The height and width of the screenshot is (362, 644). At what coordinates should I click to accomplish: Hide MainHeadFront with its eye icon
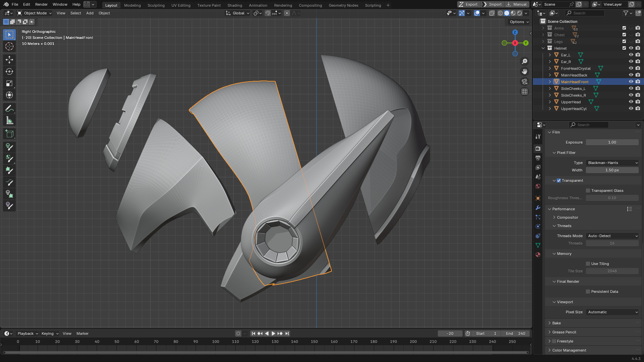[x=631, y=82]
